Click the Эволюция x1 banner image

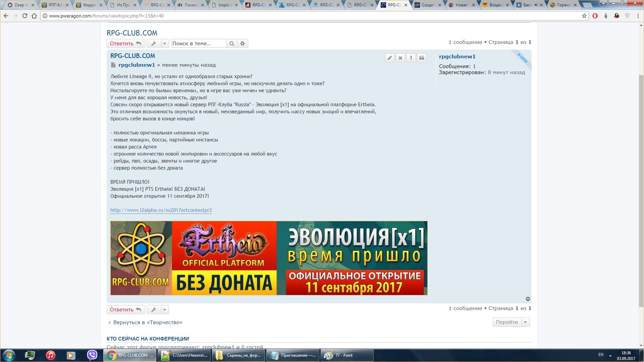point(269,258)
